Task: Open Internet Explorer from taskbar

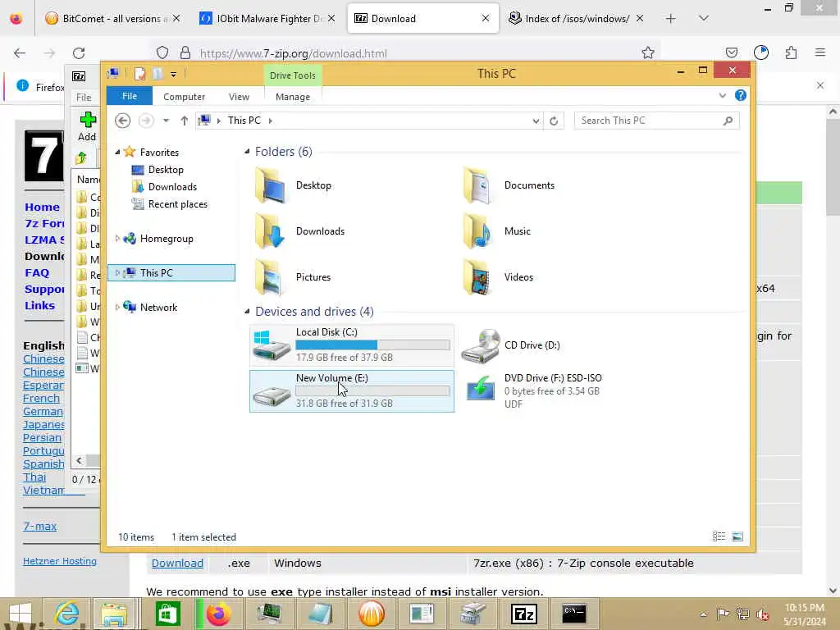Action: [67, 614]
